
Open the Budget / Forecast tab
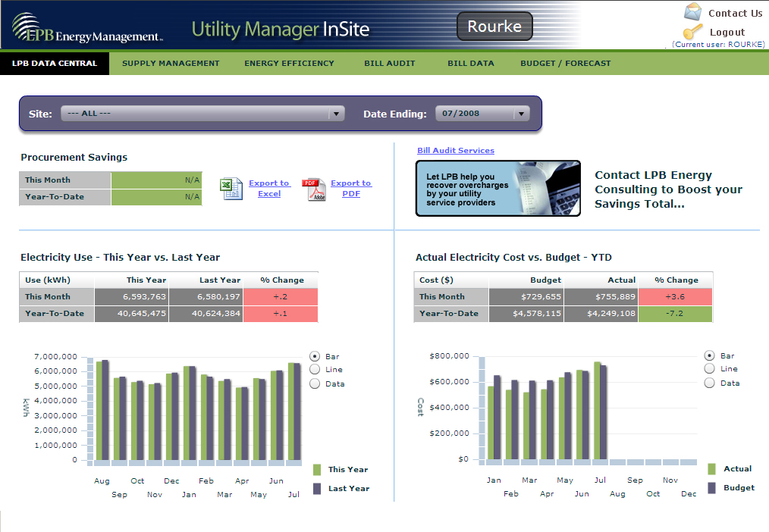[566, 63]
